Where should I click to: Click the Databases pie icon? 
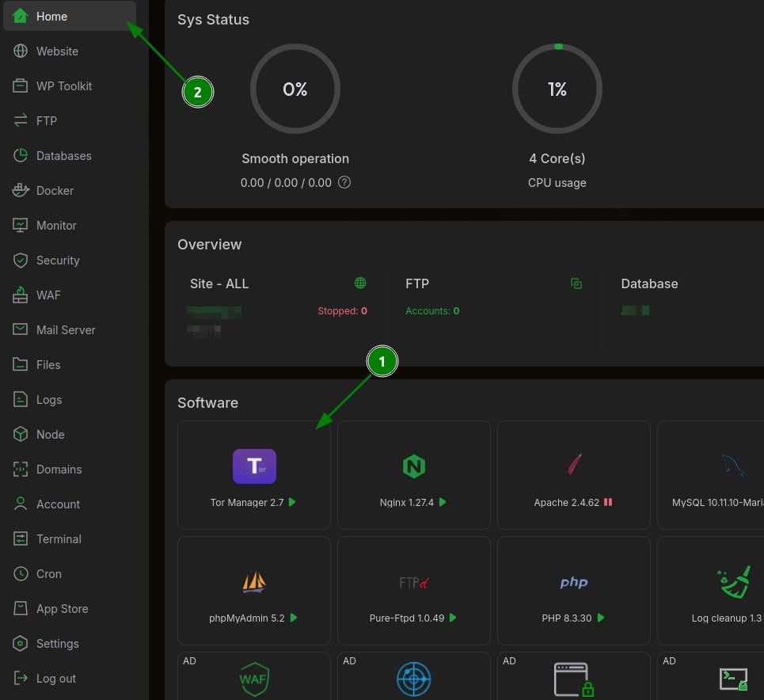coord(20,155)
